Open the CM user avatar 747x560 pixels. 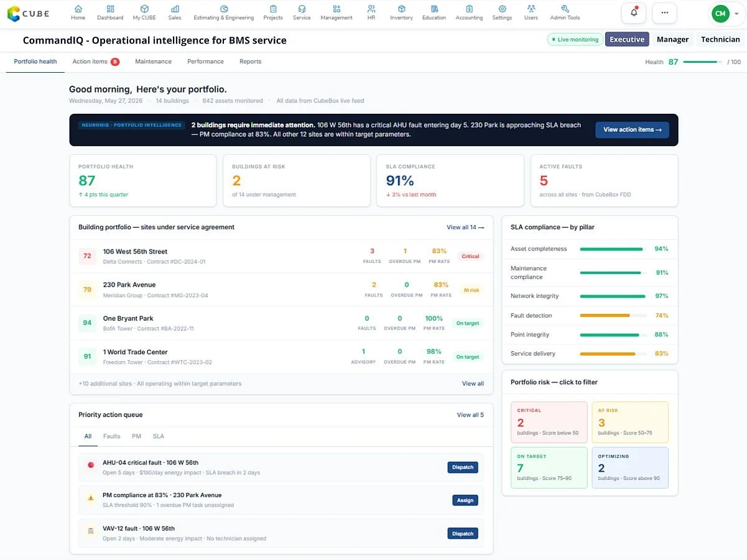pyautogui.click(x=720, y=13)
